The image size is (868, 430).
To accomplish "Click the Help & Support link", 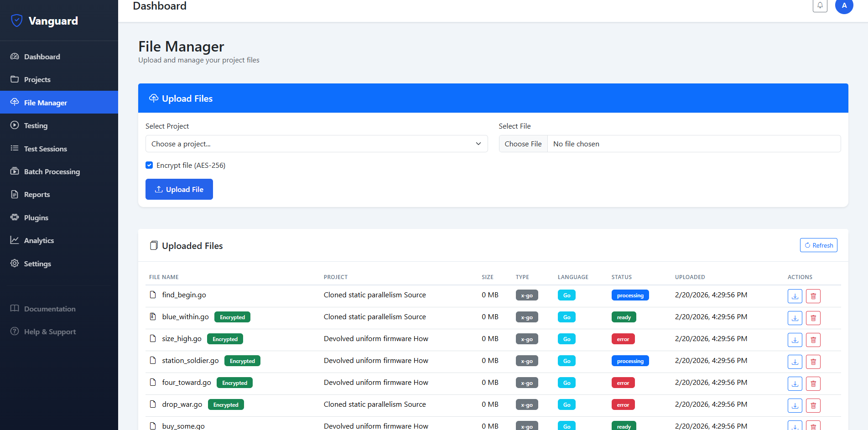I will [50, 332].
